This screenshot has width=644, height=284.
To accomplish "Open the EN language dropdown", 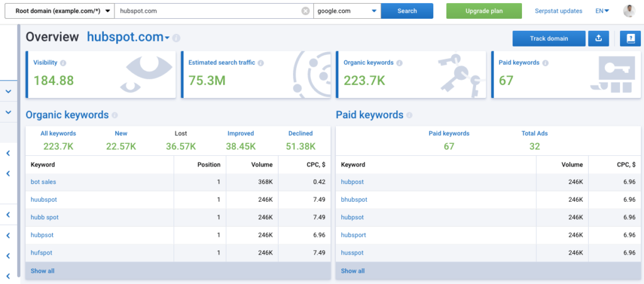I will (602, 11).
